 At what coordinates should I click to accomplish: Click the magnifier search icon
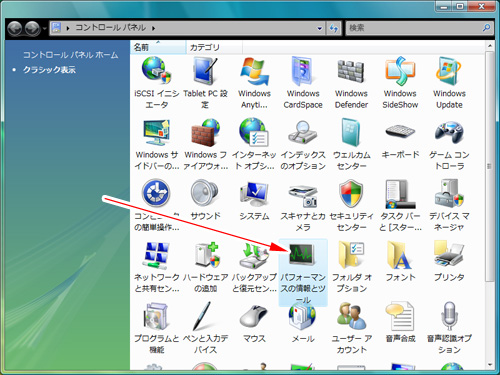pos(487,28)
